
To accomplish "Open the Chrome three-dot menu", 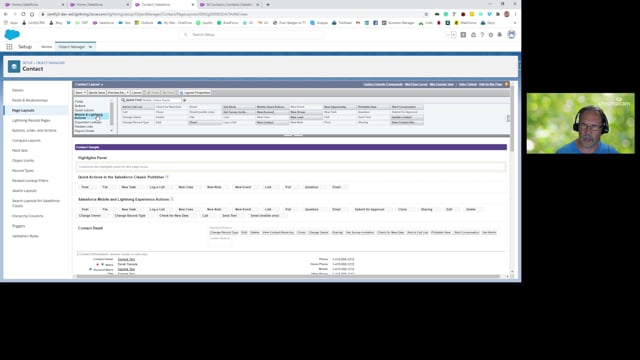I will pyautogui.click(x=516, y=14).
